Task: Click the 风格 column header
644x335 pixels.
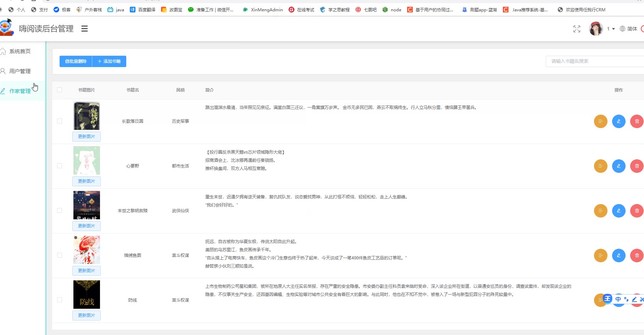Action: [x=181, y=90]
